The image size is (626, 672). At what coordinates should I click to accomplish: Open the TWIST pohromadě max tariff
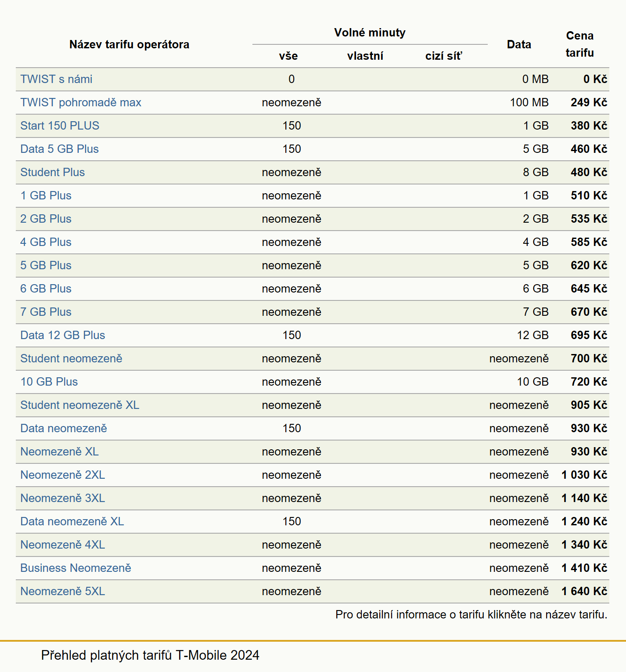(81, 102)
